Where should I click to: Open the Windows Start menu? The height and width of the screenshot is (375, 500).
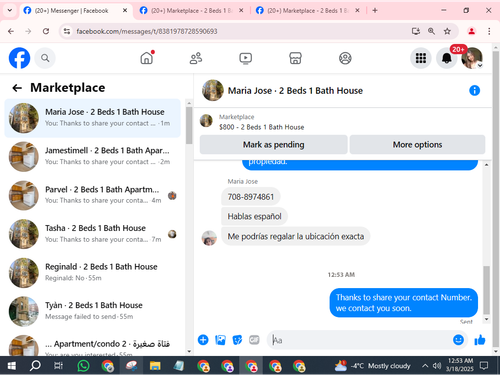click(12, 366)
